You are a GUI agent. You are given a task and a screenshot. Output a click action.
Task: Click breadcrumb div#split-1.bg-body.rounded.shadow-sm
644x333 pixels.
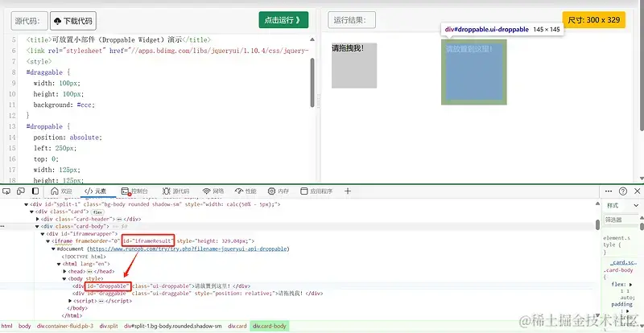tap(173, 326)
